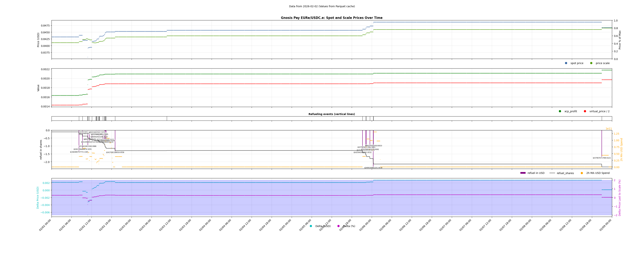Select the xcp_profit green legend marker

click(x=560, y=111)
